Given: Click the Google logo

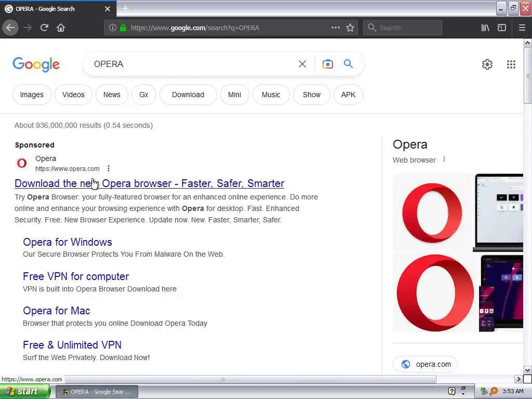Looking at the screenshot, I should pos(36,64).
